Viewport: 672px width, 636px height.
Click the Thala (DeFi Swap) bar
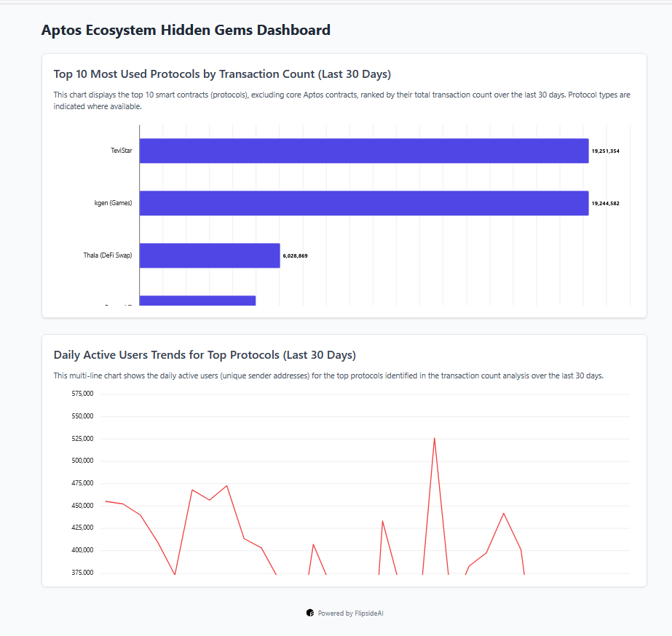pyautogui.click(x=210, y=255)
